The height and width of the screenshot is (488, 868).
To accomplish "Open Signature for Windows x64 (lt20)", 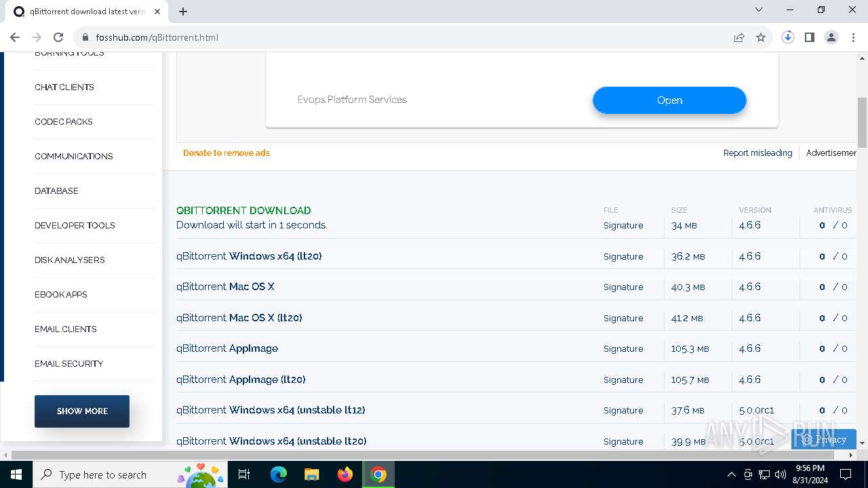I will [x=623, y=257].
